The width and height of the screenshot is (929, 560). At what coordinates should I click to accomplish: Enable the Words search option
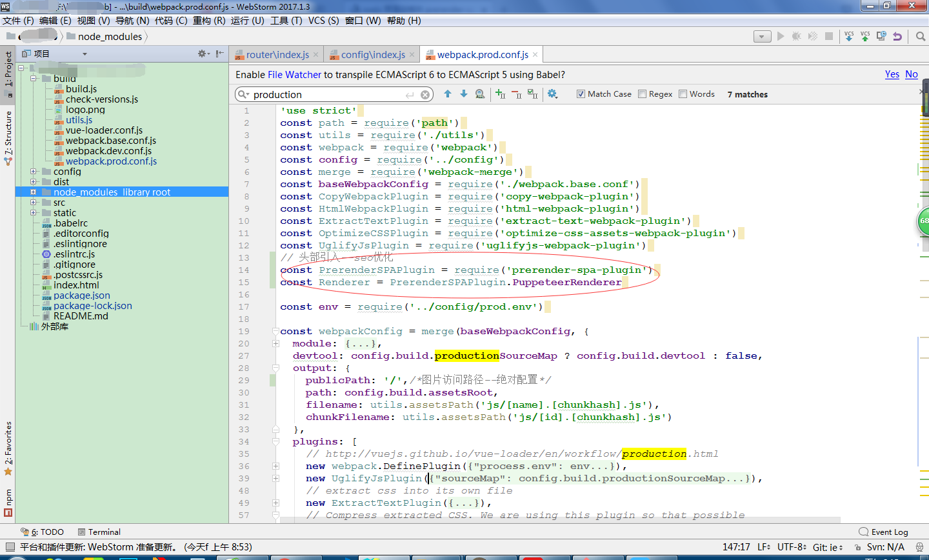pyautogui.click(x=683, y=94)
